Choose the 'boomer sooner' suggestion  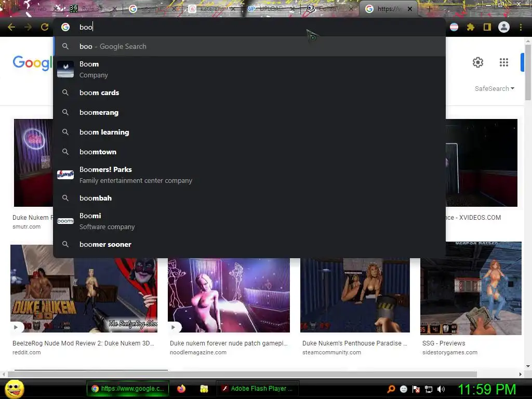[249, 244]
